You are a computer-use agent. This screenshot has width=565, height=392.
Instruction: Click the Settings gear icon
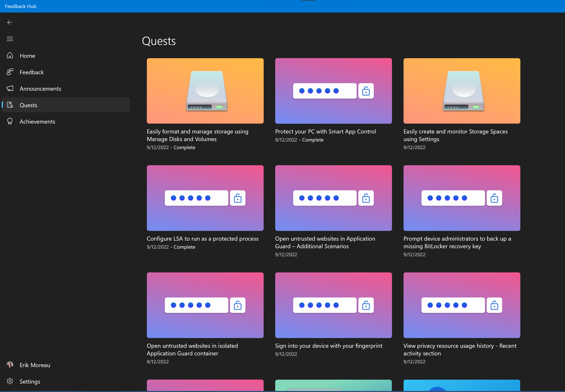[x=10, y=381]
